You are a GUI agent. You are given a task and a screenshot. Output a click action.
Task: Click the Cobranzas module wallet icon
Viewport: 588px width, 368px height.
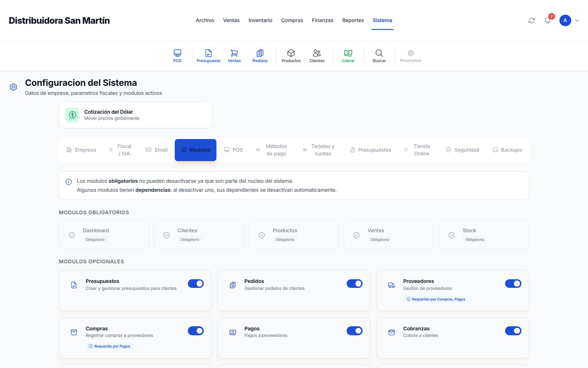(391, 332)
